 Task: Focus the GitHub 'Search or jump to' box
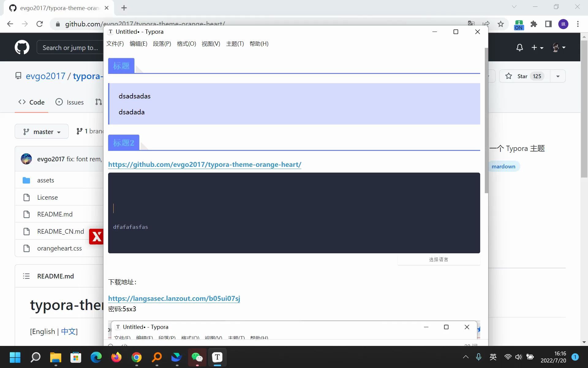coord(70,48)
